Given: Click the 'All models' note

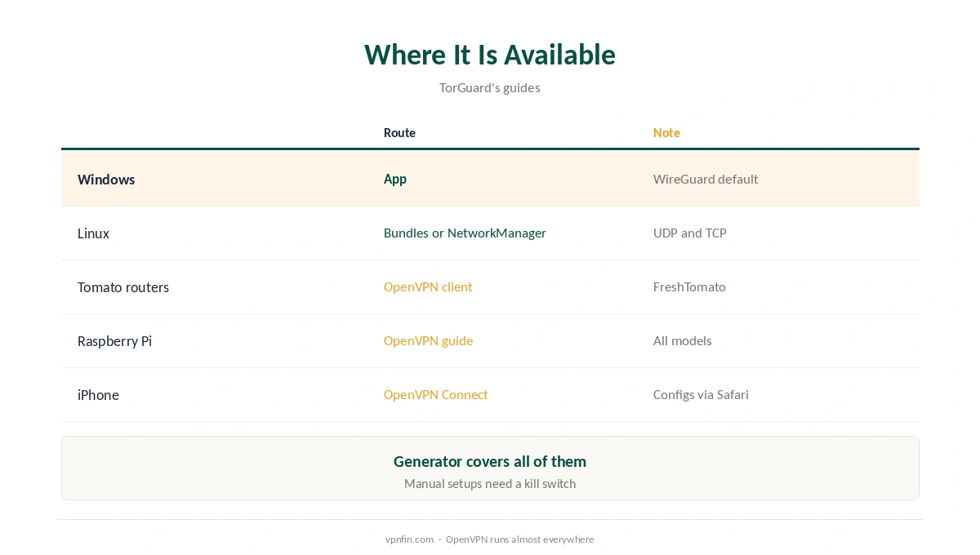Looking at the screenshot, I should tap(683, 340).
